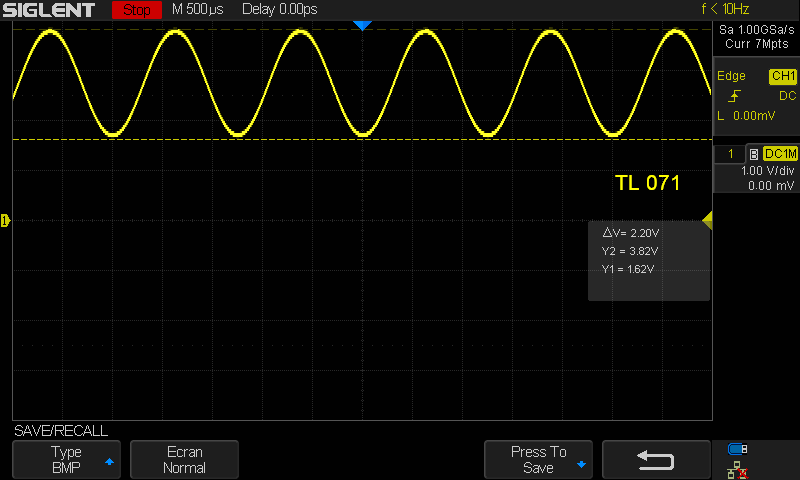The height and width of the screenshot is (480, 800).
Task: Click the 1.00 V/div vertical scale value
Action: [767, 171]
